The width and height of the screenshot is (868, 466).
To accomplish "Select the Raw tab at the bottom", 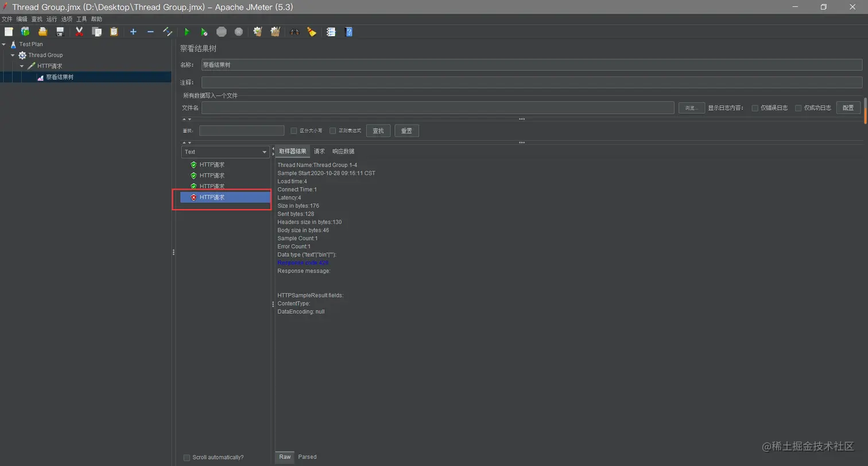I will [x=285, y=457].
